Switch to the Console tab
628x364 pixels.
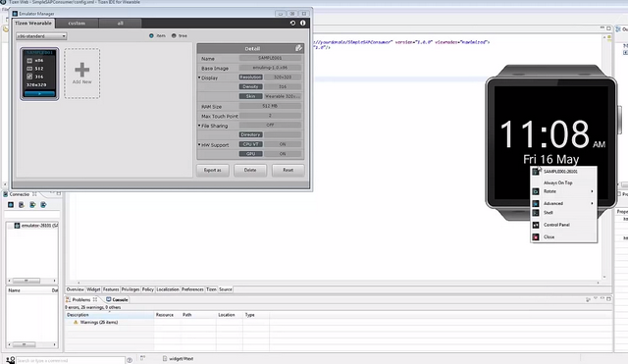(x=117, y=299)
